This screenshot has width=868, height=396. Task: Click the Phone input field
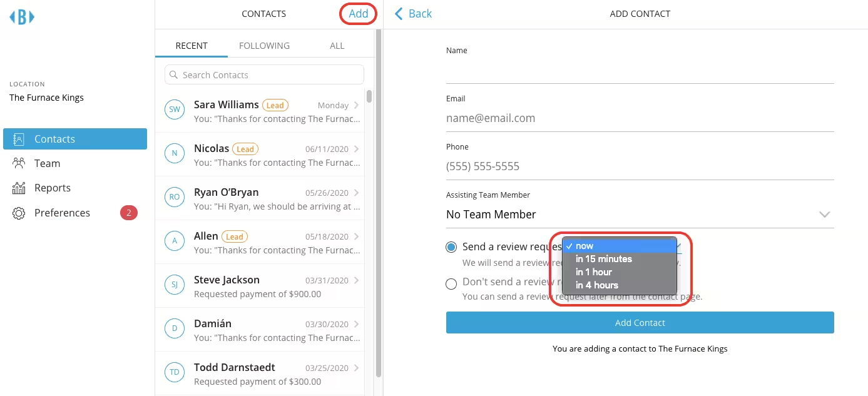[x=640, y=166]
